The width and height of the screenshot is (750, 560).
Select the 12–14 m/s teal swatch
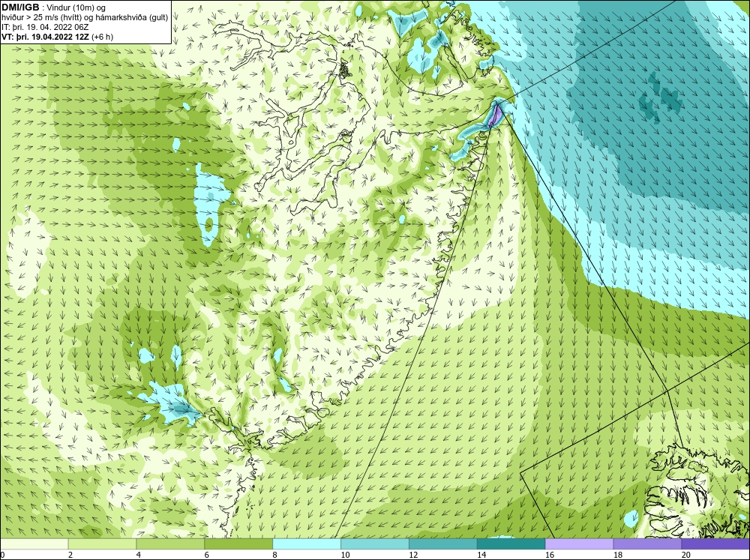tap(443, 544)
